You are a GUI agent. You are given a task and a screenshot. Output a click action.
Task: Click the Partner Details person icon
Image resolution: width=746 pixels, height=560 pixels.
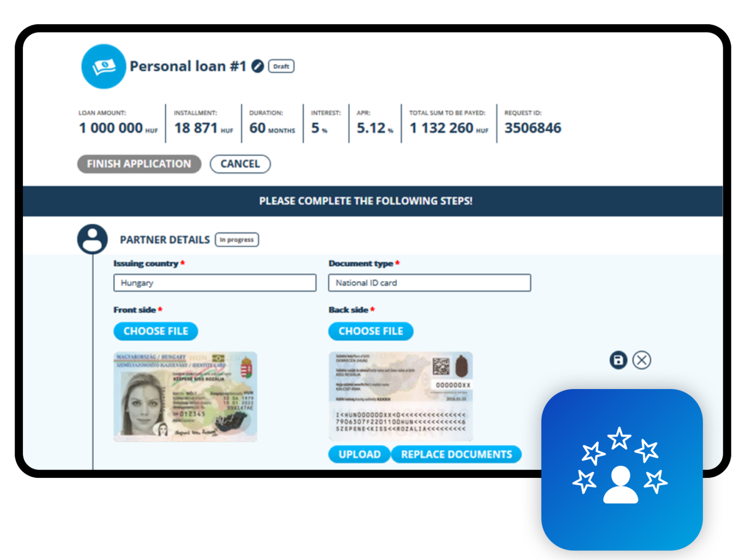[92, 239]
